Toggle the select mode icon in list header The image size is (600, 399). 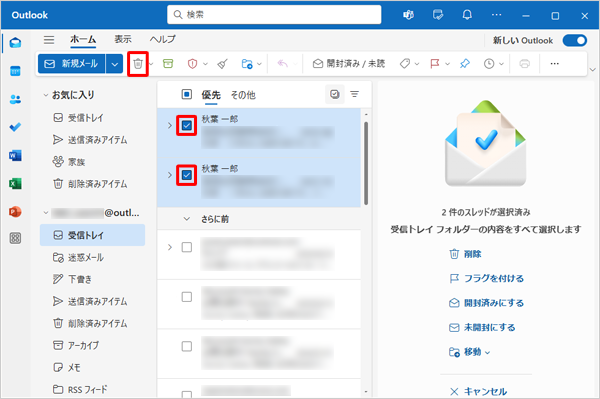click(335, 94)
